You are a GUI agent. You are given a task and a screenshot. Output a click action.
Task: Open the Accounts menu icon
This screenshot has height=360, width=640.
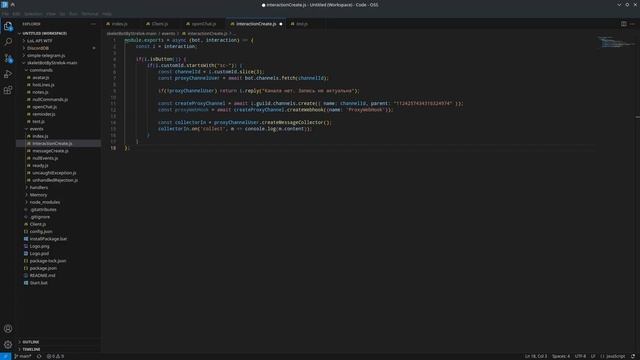8,329
